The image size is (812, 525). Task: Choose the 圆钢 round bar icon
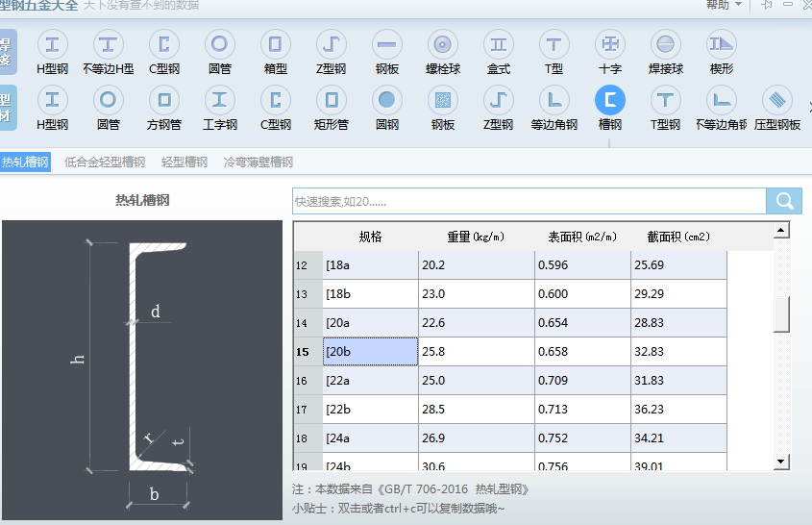387,100
